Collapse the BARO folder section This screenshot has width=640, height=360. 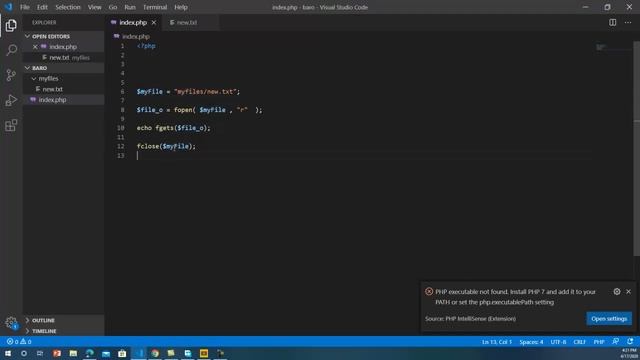point(27,68)
